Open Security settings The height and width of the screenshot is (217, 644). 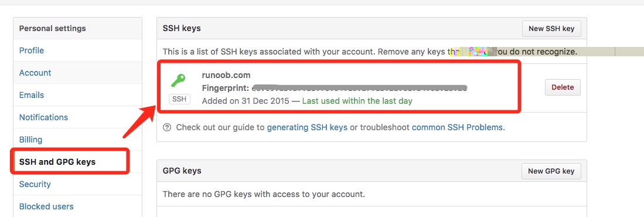point(35,184)
